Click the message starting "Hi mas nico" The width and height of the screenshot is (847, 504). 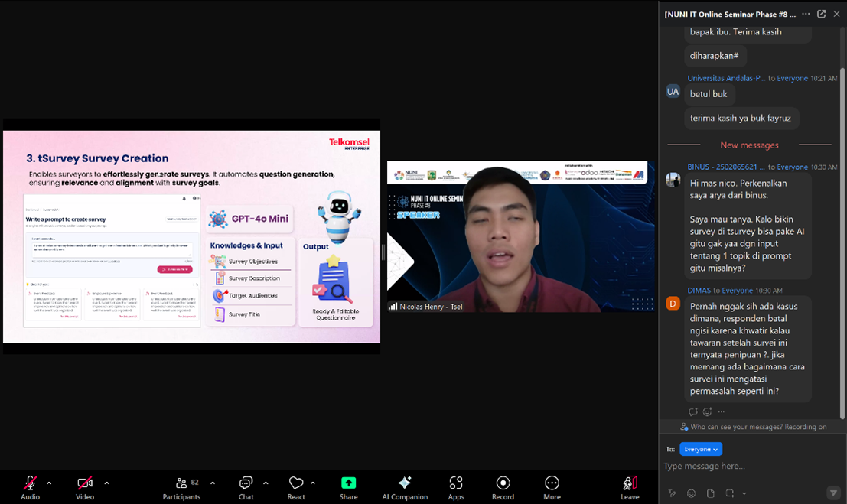click(748, 226)
